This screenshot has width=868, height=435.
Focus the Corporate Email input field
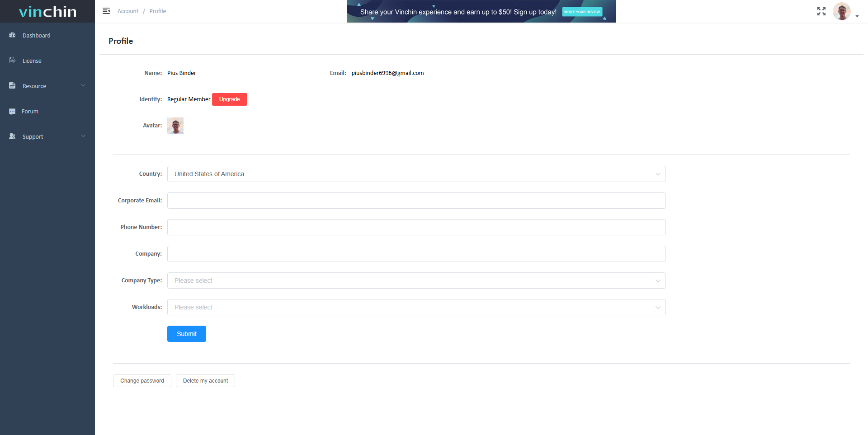(x=416, y=201)
